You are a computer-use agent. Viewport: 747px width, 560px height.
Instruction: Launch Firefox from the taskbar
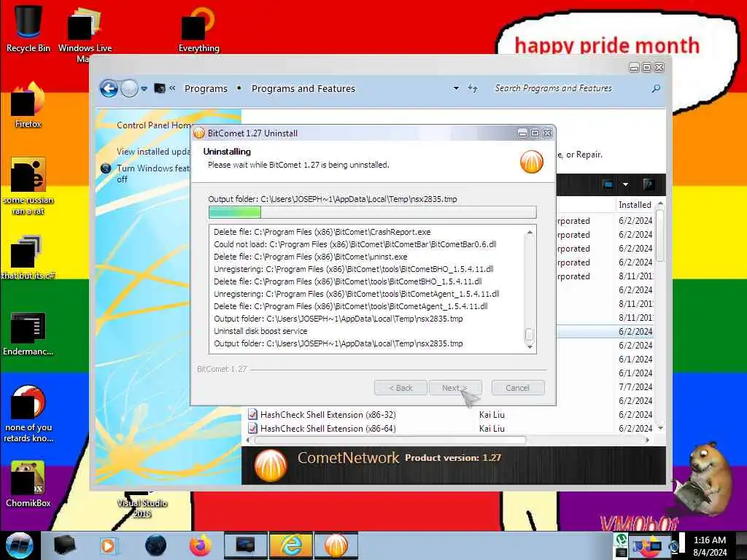[x=200, y=545]
